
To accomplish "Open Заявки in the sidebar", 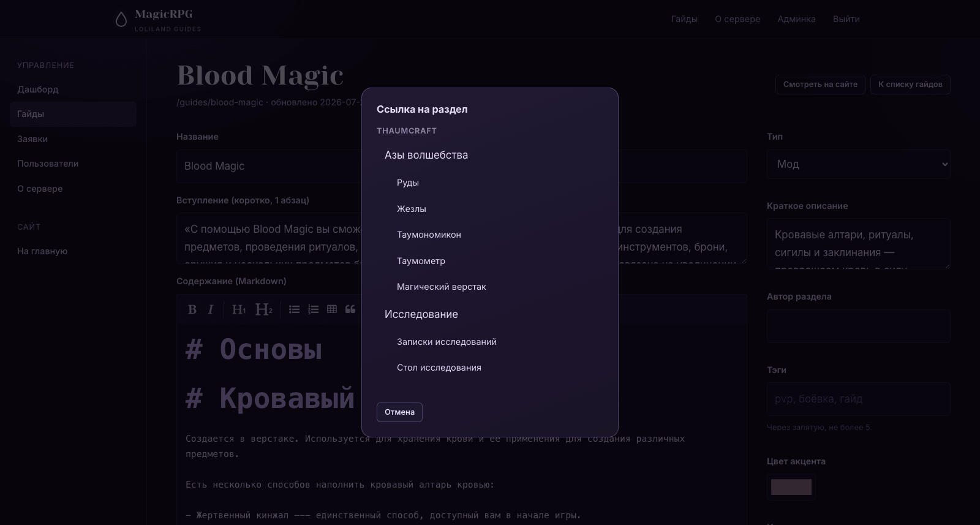I will click(x=73, y=139).
